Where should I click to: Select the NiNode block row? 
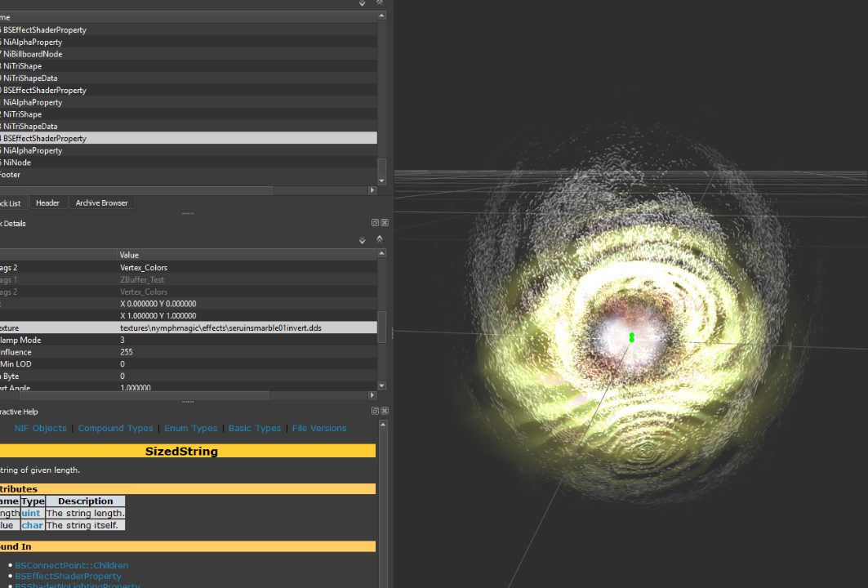188,163
